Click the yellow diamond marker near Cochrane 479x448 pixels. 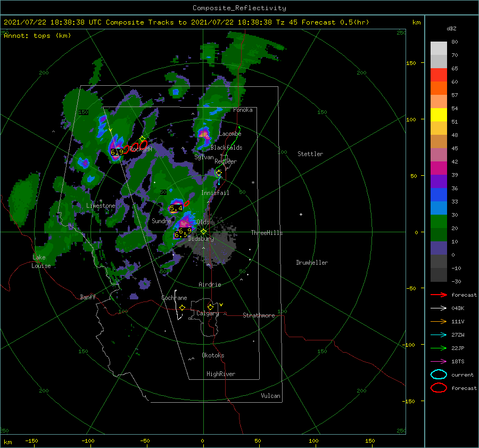183,308
